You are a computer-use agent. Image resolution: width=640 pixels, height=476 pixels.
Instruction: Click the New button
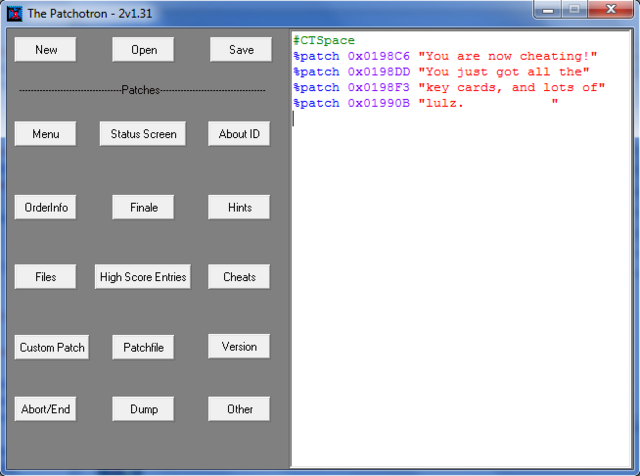(45, 50)
